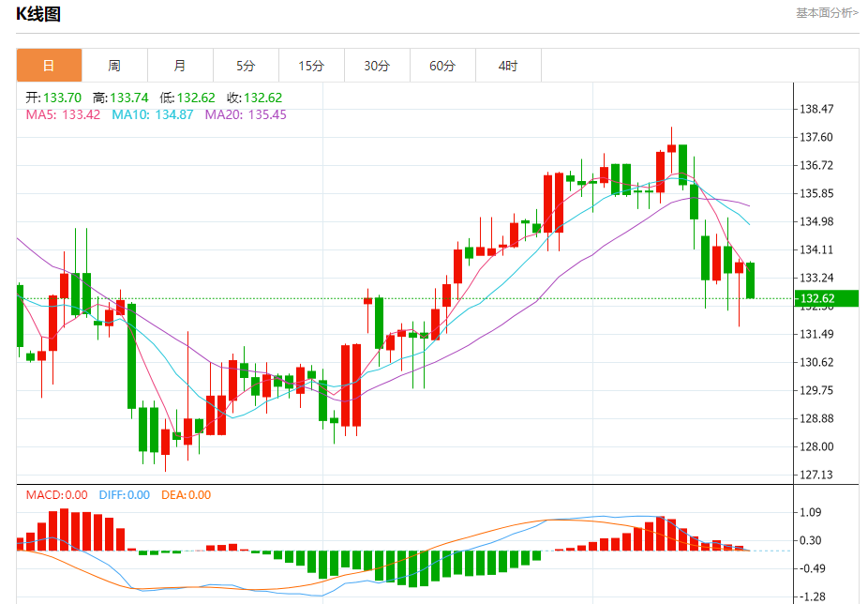Click the 128.00 price axis label

coord(816,446)
